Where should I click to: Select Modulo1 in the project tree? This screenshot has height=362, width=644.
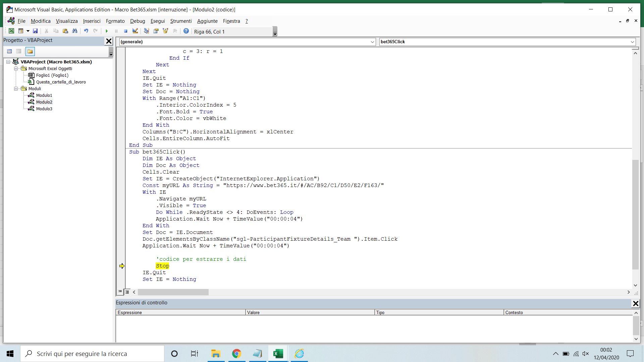point(44,96)
